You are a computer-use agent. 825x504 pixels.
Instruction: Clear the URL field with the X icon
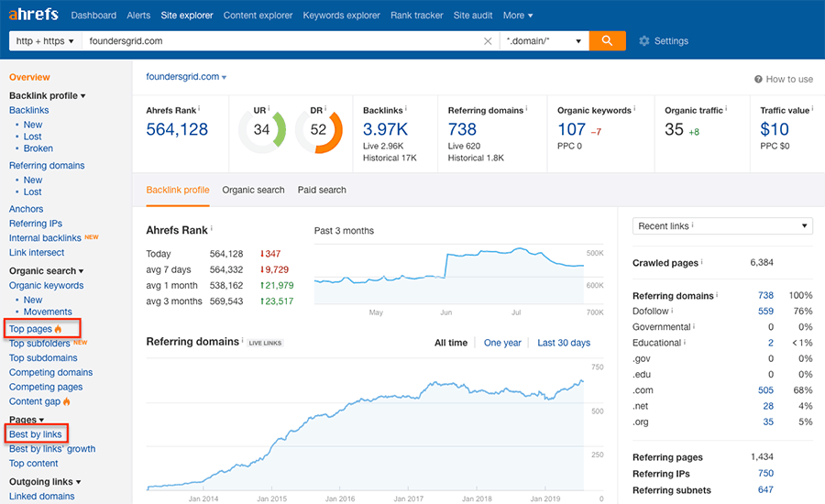(x=488, y=41)
